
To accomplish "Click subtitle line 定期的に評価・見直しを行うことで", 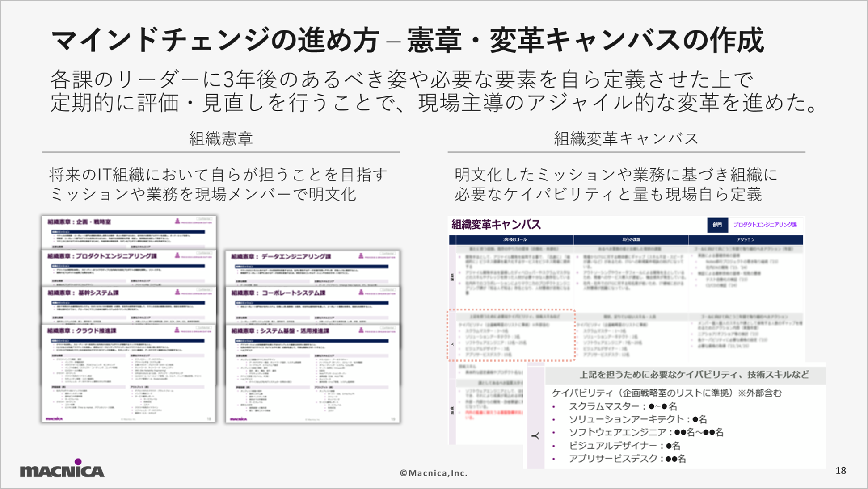I will tap(434, 103).
